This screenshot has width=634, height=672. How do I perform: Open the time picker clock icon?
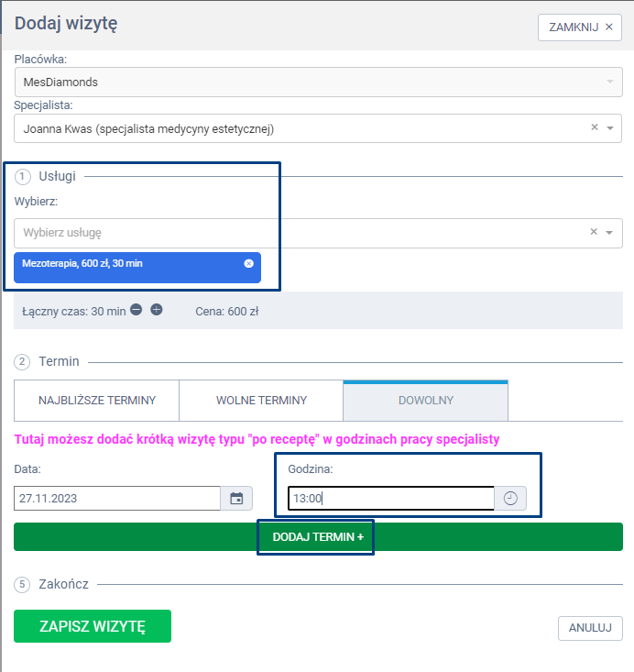coord(510,499)
